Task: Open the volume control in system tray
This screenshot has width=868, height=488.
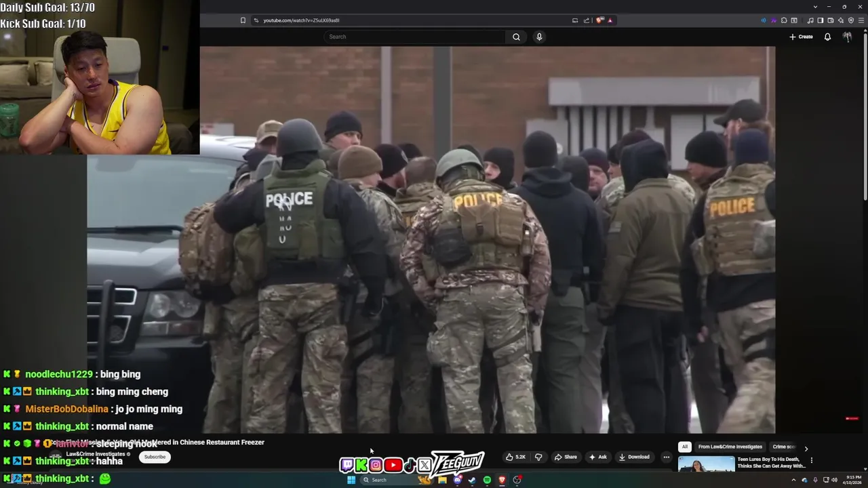Action: (834, 480)
